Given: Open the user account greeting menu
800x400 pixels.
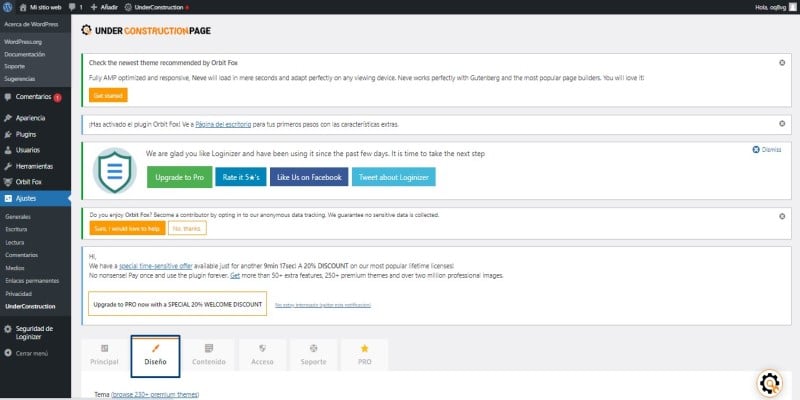Looking at the screenshot, I should [774, 7].
